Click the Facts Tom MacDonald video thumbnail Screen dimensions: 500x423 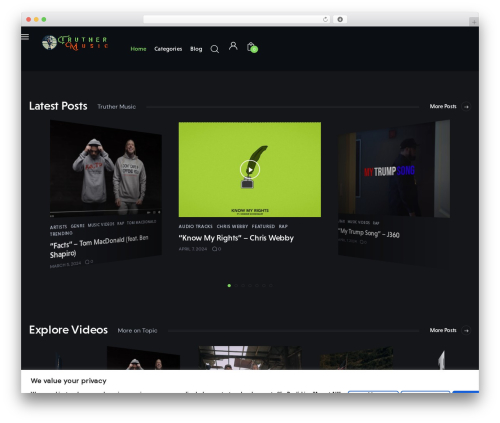tap(106, 169)
